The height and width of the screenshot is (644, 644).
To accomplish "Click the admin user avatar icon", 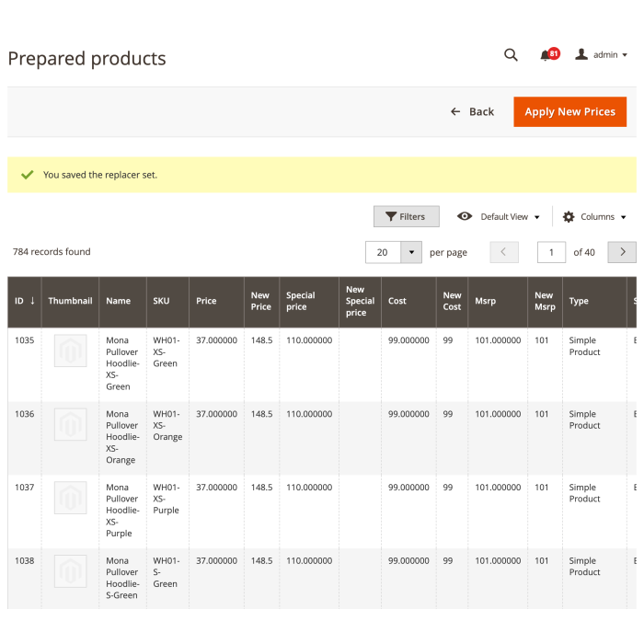I will (x=581, y=54).
